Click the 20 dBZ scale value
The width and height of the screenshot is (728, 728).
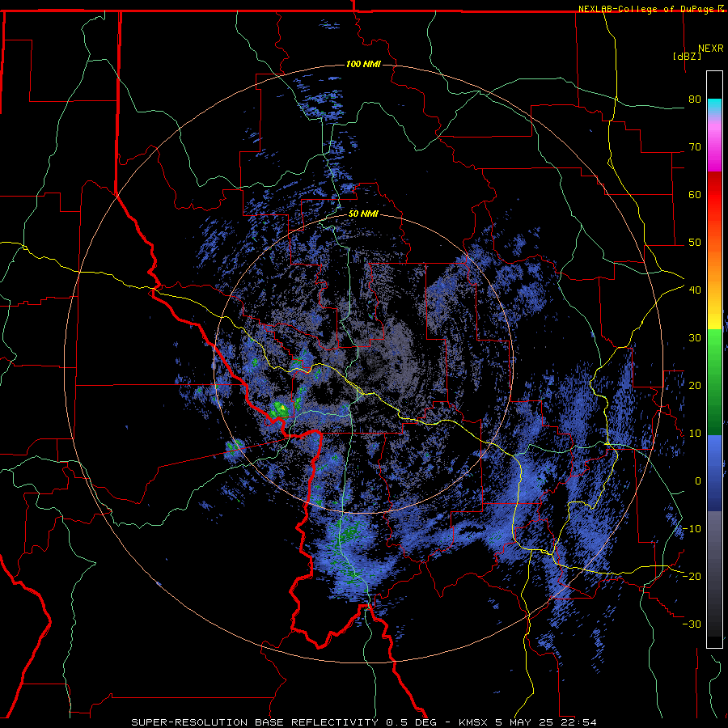pyautogui.click(x=695, y=385)
